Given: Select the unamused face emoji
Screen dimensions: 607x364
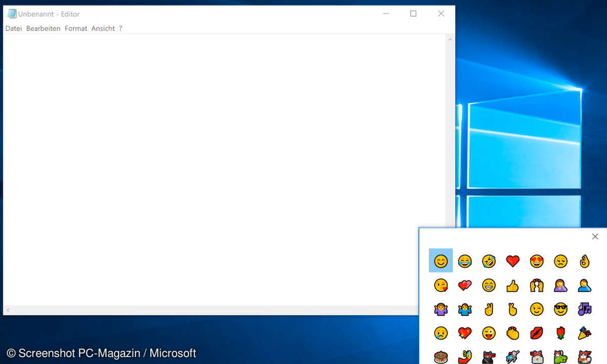Looking at the screenshot, I should [x=560, y=261].
